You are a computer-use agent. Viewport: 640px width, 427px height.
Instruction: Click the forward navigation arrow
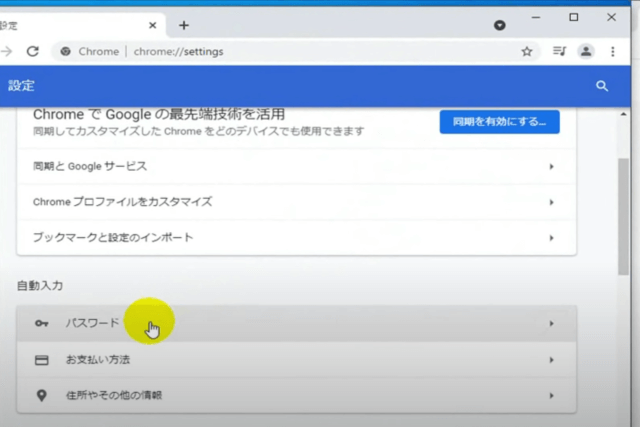[6, 51]
